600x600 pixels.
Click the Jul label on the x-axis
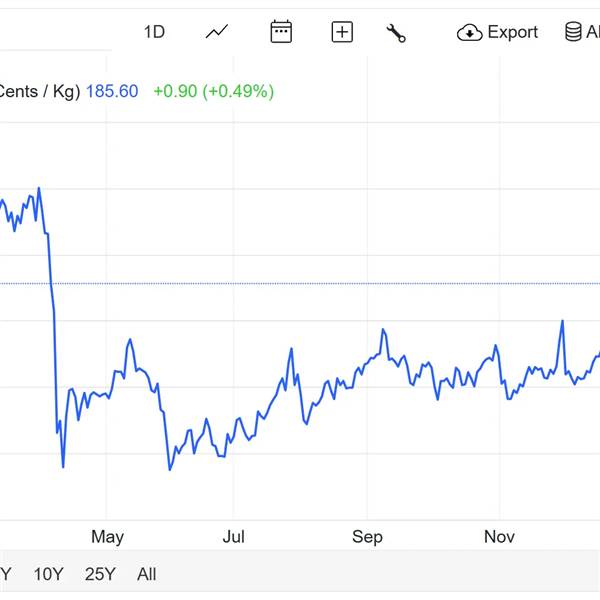point(233,537)
